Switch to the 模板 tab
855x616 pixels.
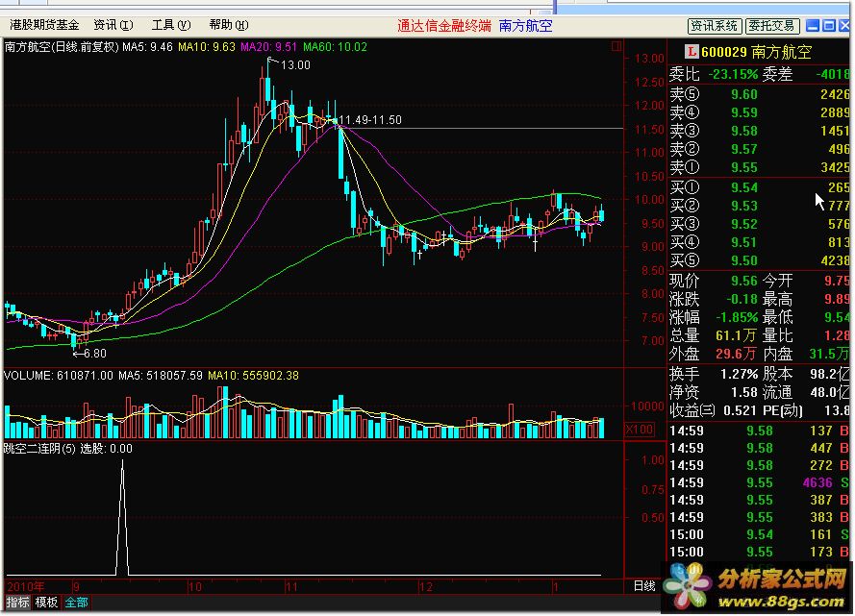tap(46, 603)
